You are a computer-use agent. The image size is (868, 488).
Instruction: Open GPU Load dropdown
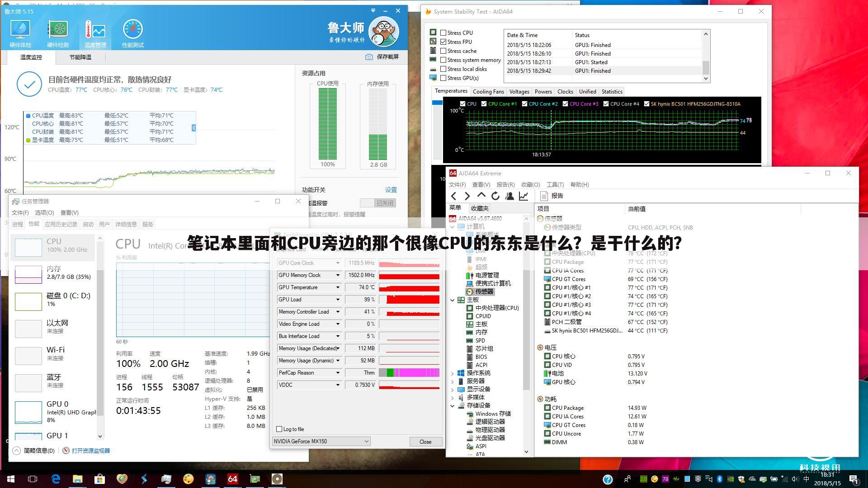coord(337,300)
